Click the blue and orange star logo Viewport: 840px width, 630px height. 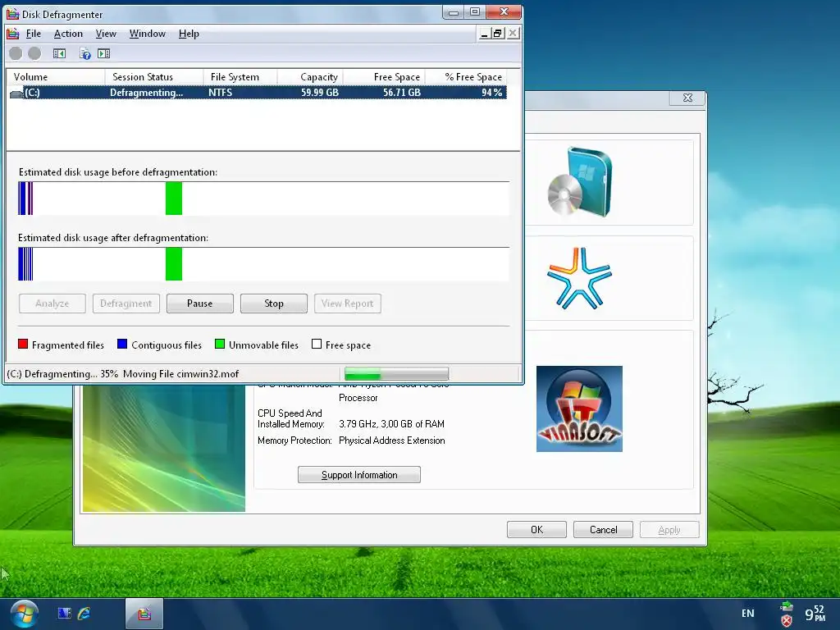(x=579, y=278)
